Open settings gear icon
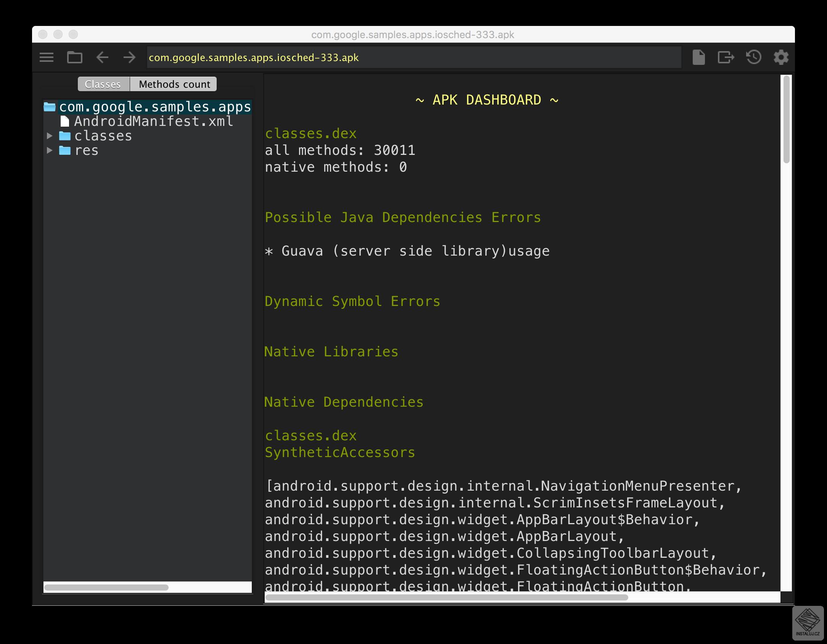 (x=781, y=58)
